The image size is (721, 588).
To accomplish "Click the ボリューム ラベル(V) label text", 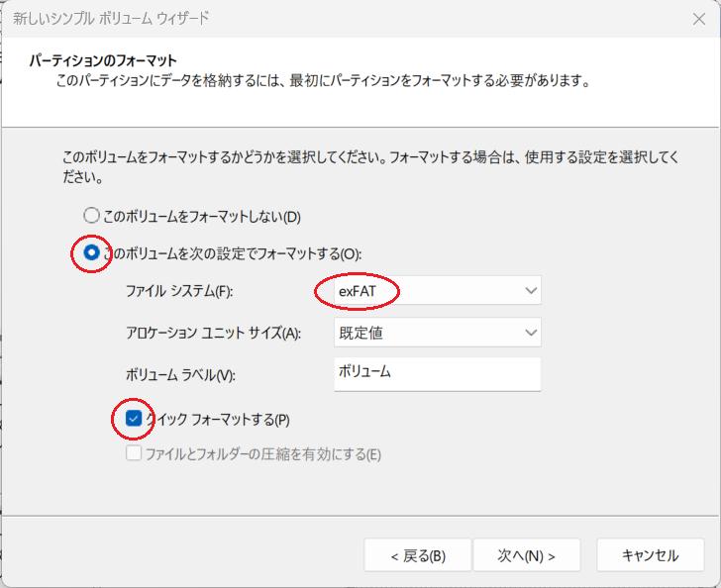I will [x=180, y=375].
